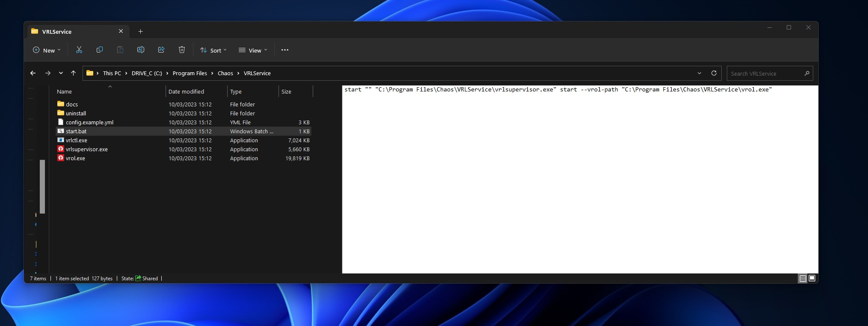Close the VRLService tab

pyautogui.click(x=121, y=31)
